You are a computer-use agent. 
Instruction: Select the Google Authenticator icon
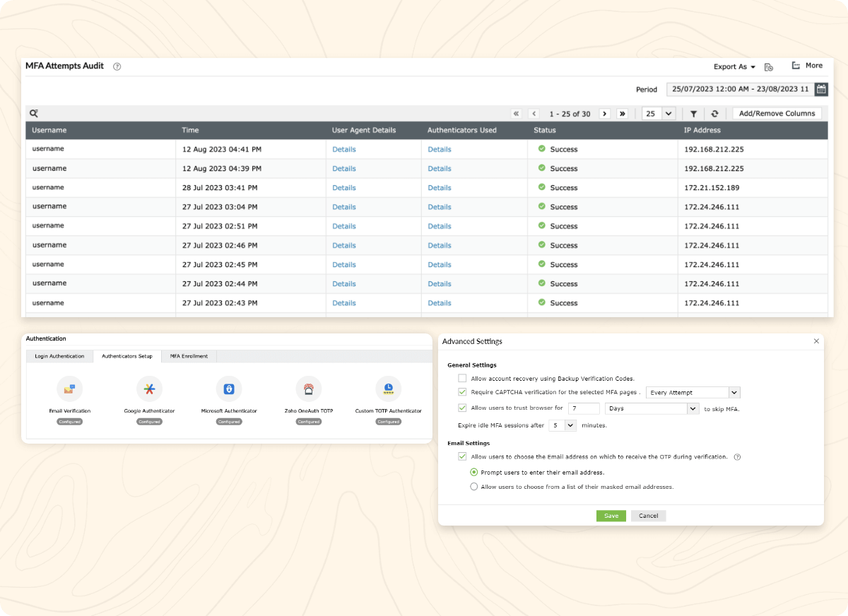coord(149,389)
